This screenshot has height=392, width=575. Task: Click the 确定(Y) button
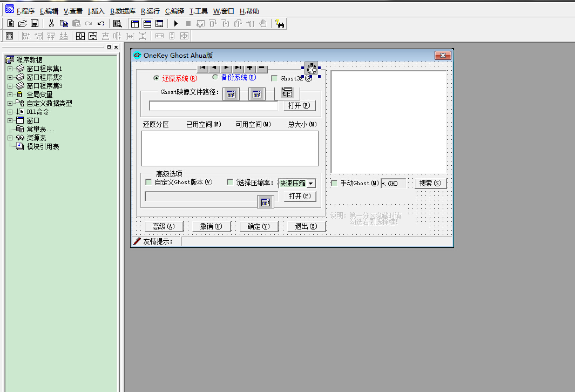[x=259, y=227]
